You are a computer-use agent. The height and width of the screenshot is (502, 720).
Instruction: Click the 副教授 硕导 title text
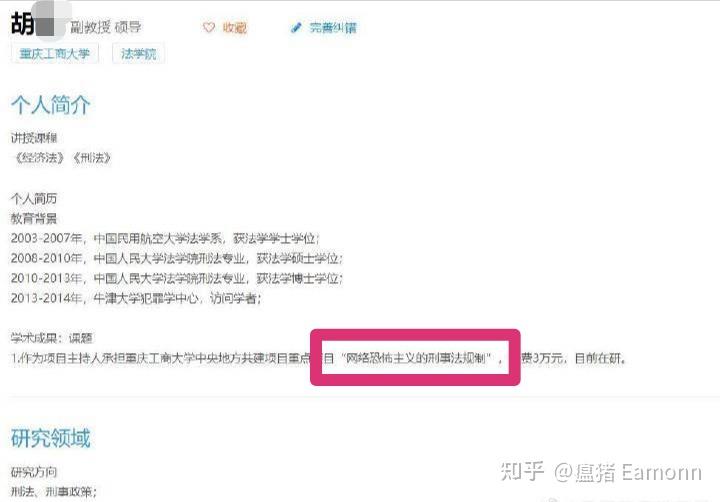(106, 28)
